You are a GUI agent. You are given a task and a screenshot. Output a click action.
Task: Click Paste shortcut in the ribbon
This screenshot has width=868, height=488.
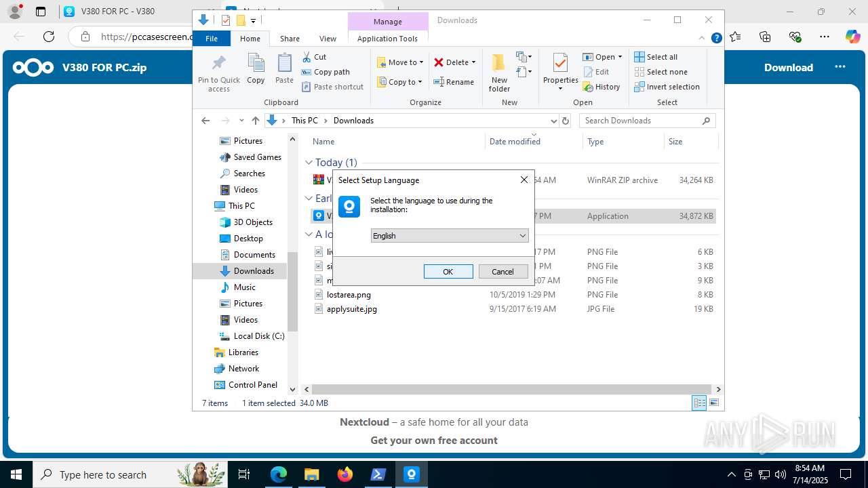pos(332,87)
